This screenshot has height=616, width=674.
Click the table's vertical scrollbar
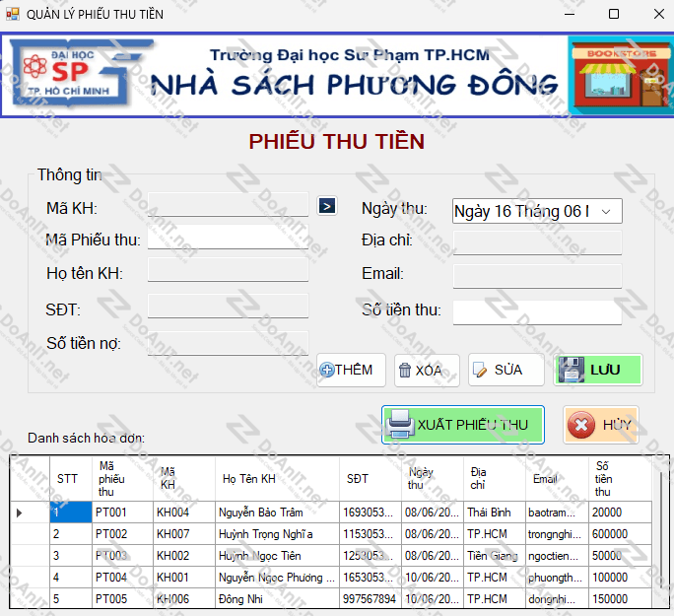pos(661,532)
